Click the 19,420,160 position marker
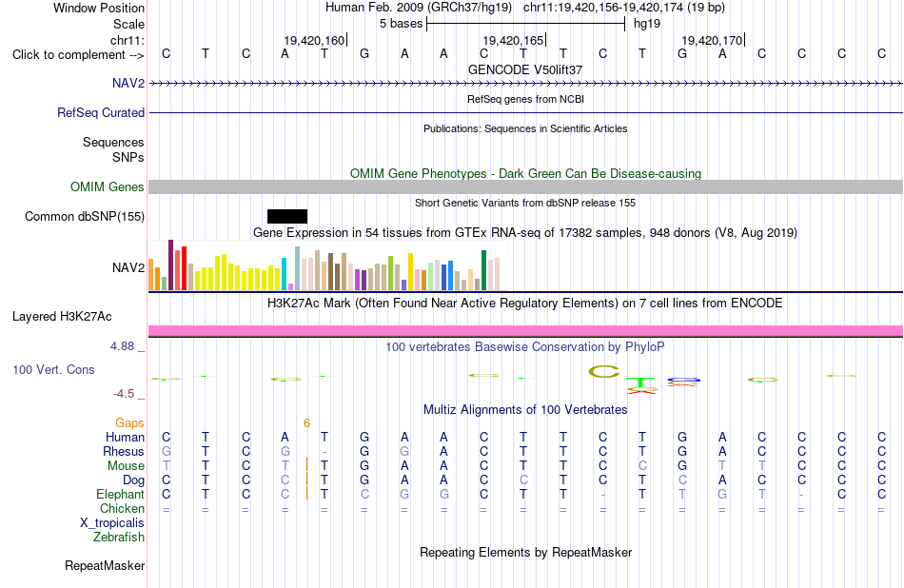The height and width of the screenshot is (588, 904). (314, 40)
